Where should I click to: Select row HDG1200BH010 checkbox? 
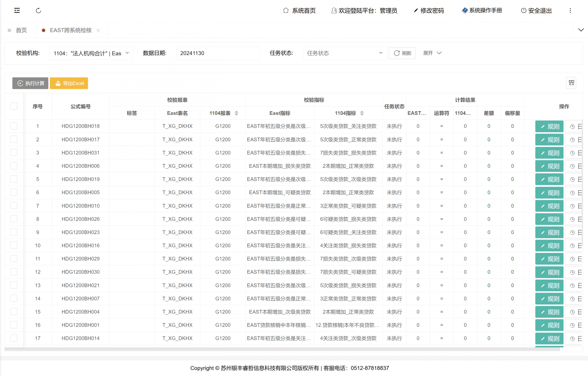point(14,206)
